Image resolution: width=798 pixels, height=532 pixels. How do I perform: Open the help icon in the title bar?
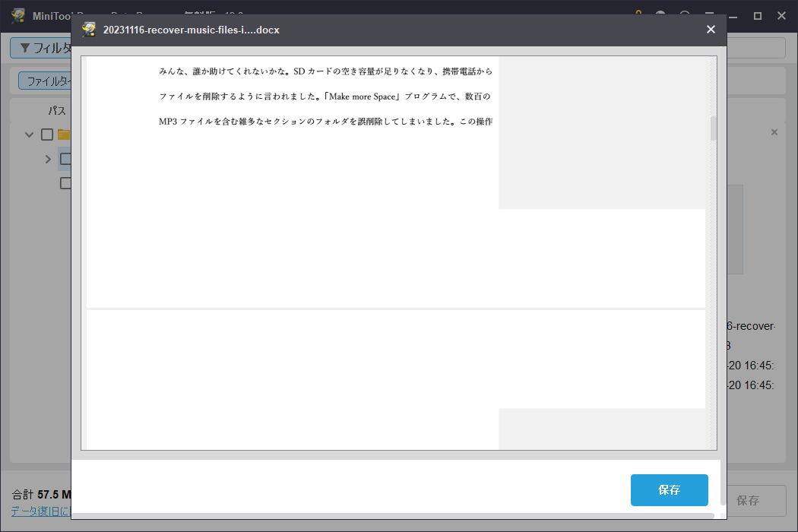(x=684, y=14)
